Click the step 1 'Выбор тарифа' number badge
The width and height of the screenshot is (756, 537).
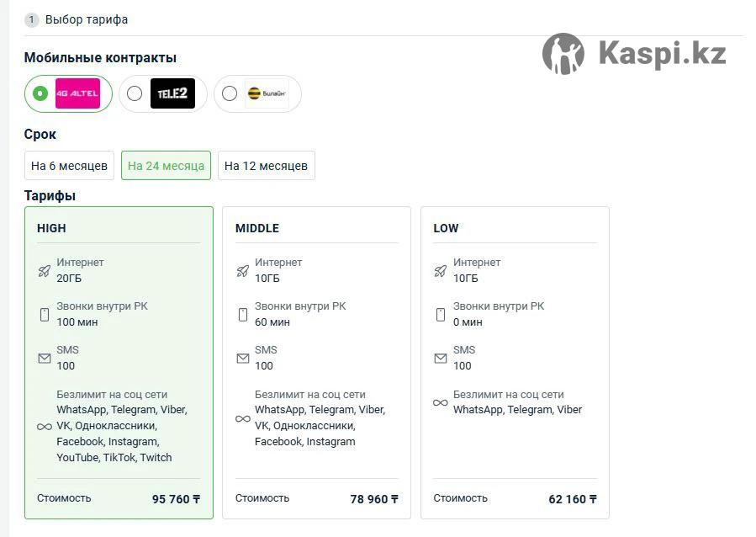[x=31, y=20]
